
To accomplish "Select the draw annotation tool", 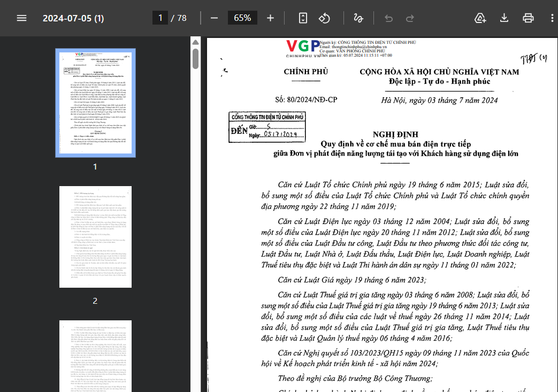I will (358, 18).
